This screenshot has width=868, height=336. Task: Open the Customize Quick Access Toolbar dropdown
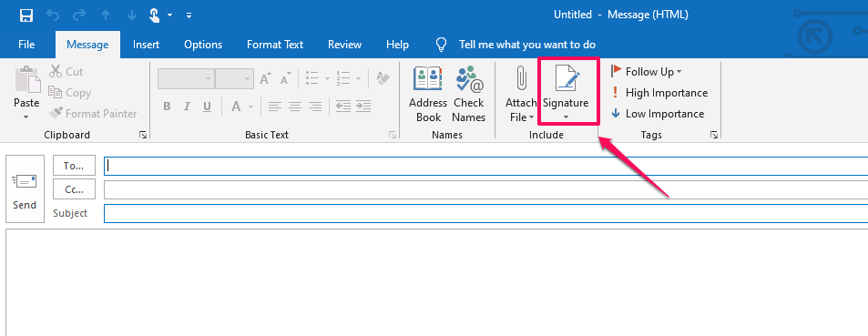[x=189, y=15]
